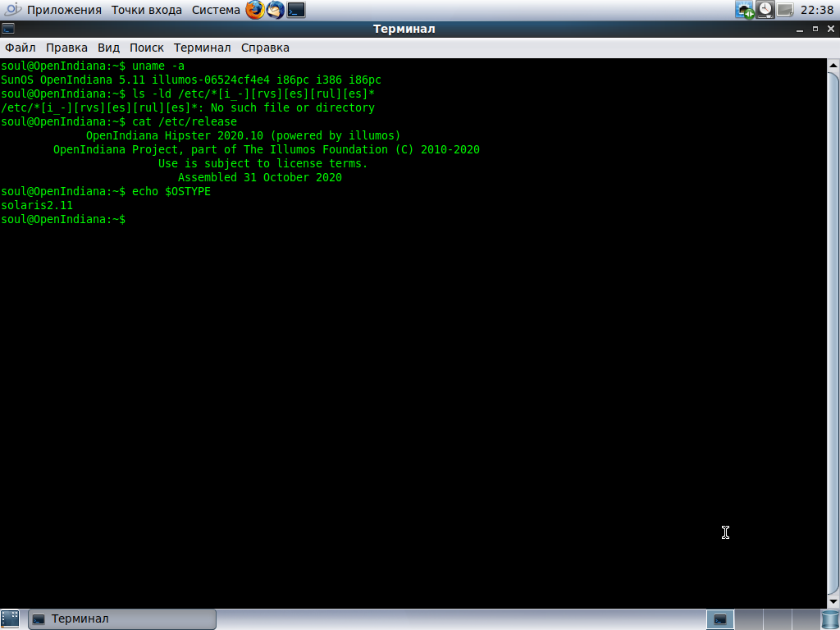The width and height of the screenshot is (840, 630).
Task: Click the 'cat /etc/release' command
Action: tap(185, 121)
